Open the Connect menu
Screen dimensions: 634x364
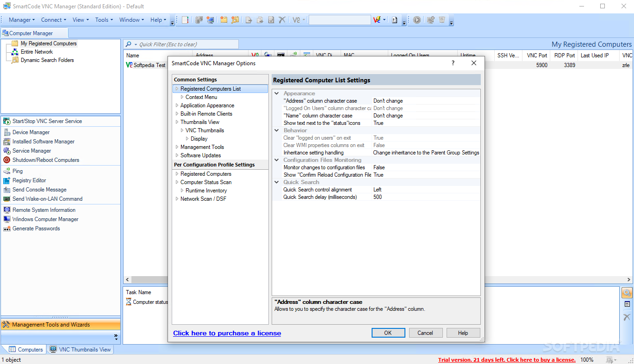54,20
